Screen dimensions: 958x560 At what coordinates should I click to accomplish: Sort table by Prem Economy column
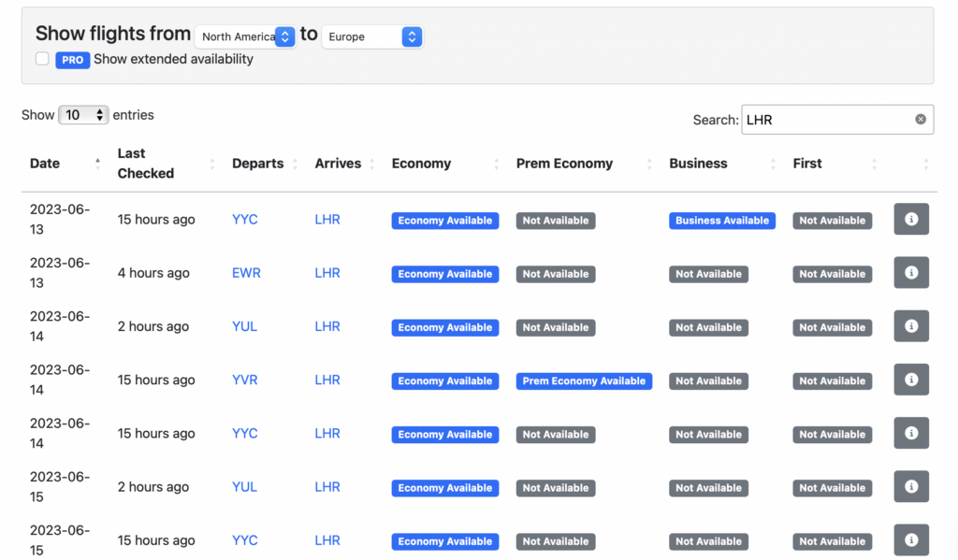point(564,164)
